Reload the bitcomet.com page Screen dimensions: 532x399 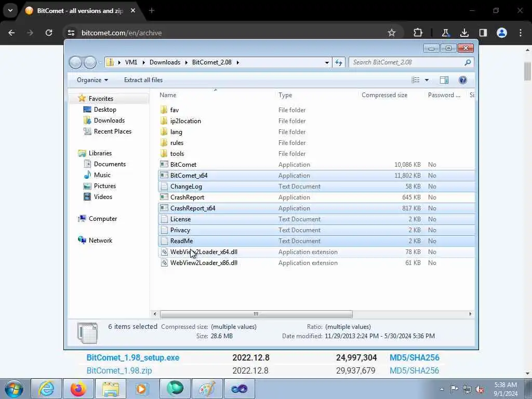[49, 33]
